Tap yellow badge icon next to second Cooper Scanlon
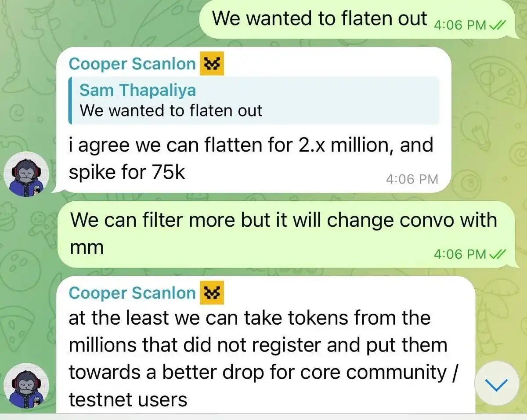The height and width of the screenshot is (420, 527). point(212,293)
